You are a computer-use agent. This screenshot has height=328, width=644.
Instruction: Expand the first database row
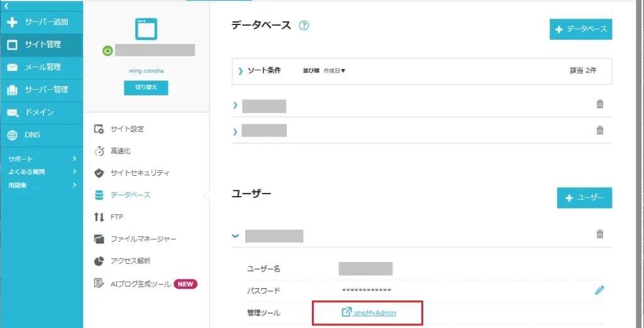(x=235, y=106)
